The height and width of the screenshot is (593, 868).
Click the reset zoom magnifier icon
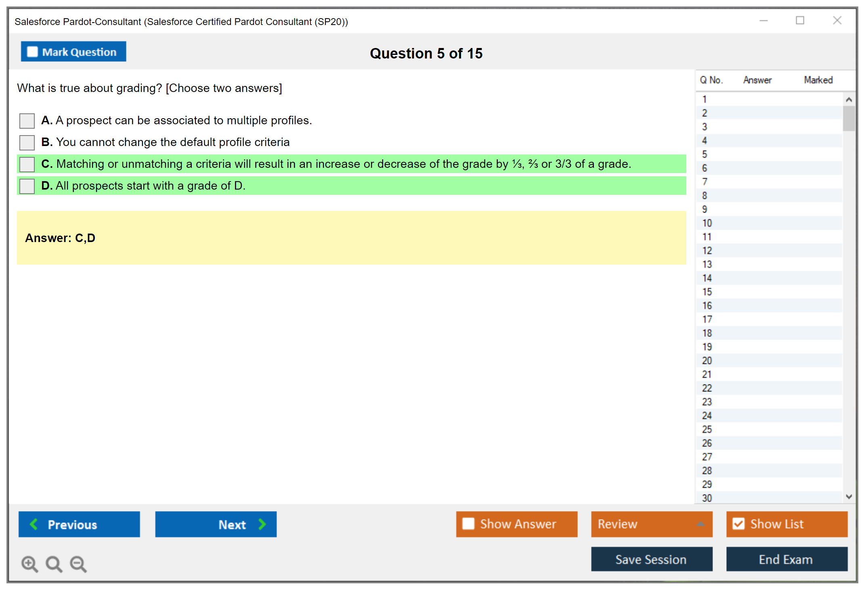pos(54,564)
